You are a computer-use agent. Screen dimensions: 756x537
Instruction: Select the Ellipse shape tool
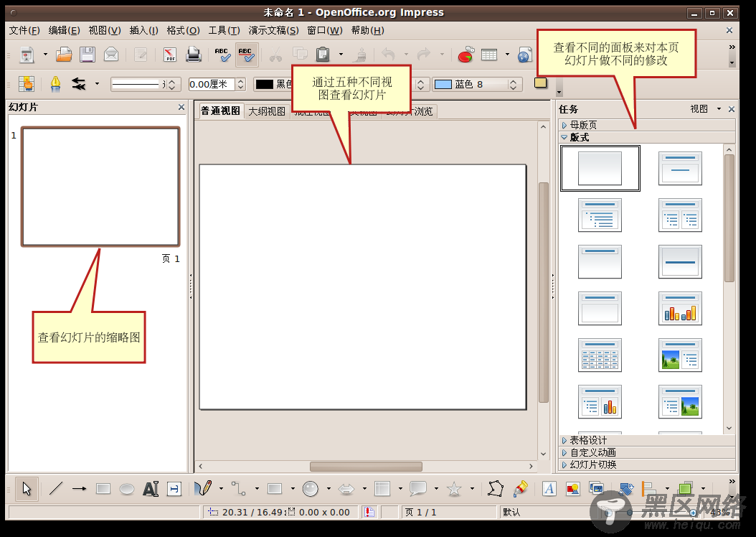coord(127,489)
